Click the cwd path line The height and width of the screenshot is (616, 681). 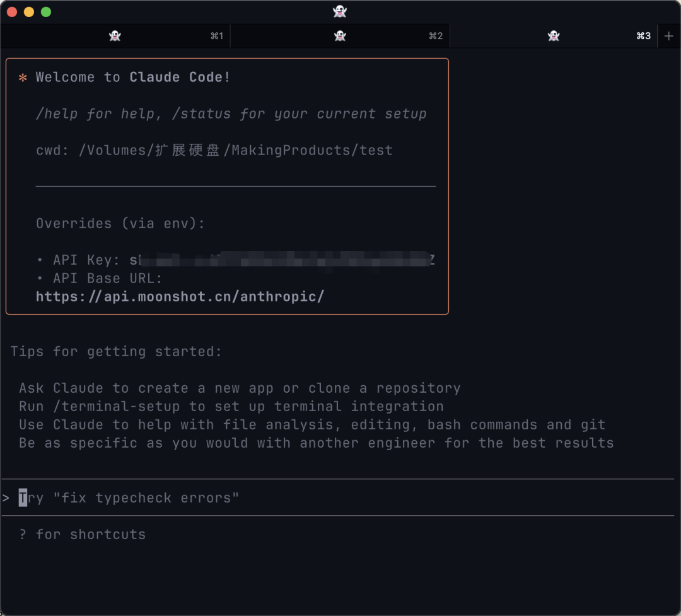coord(214,150)
